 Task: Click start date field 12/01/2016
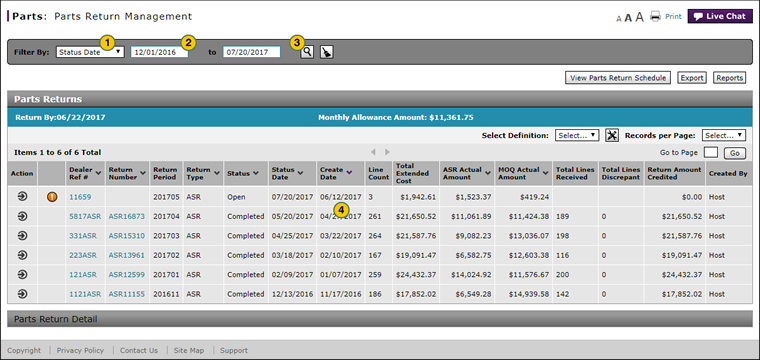pos(159,52)
